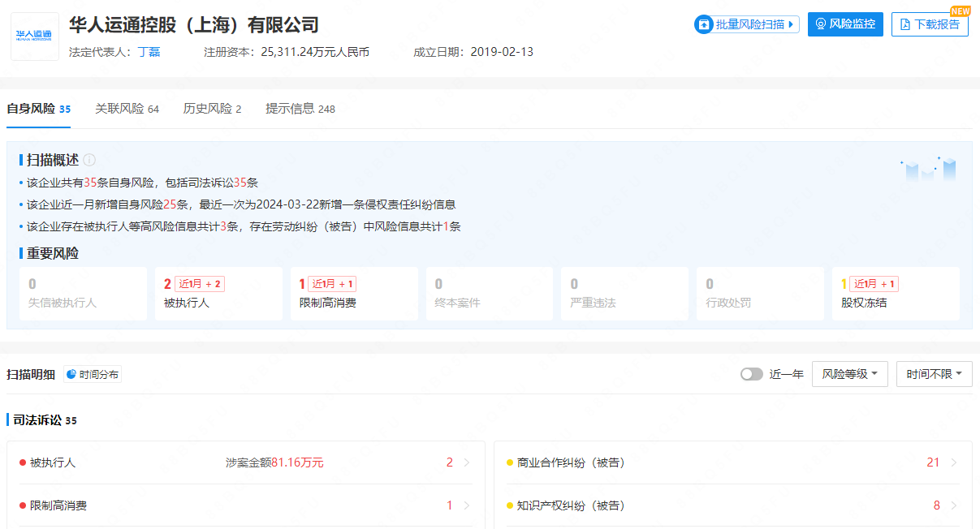Switch to 关联风险 64 tab
The width and height of the screenshot is (980, 529).
tap(127, 109)
